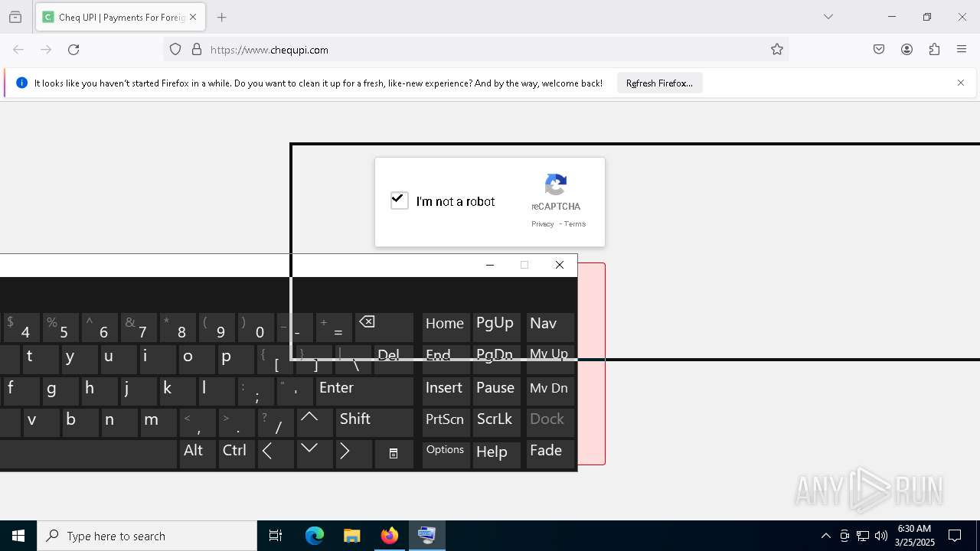Click the site security padlock icon
980x551 pixels.
click(x=197, y=50)
